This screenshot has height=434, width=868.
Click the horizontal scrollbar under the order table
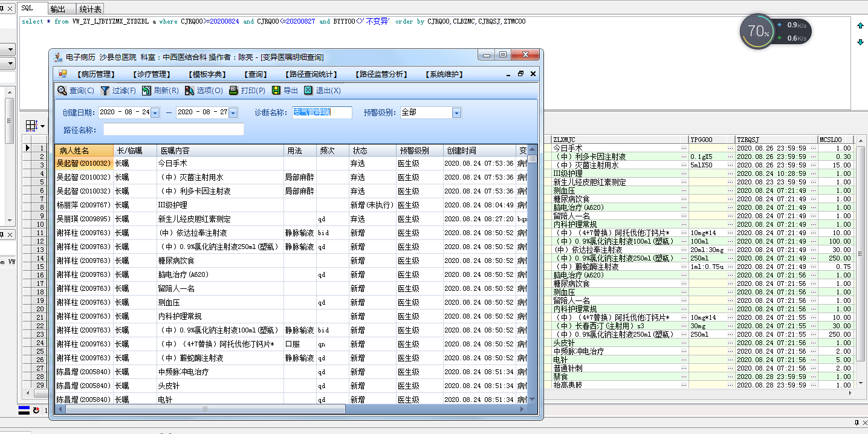206,409
